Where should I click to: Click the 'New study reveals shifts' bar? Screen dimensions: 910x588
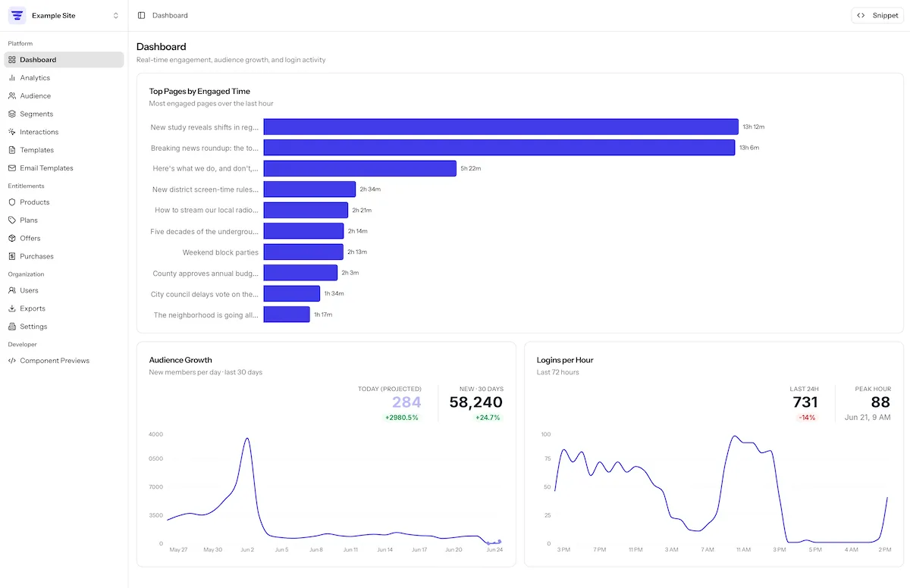pos(501,127)
